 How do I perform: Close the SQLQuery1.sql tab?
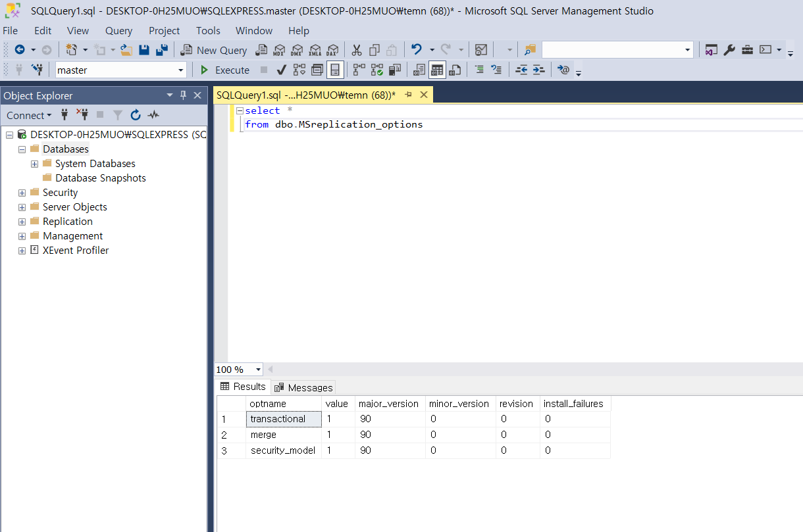424,95
